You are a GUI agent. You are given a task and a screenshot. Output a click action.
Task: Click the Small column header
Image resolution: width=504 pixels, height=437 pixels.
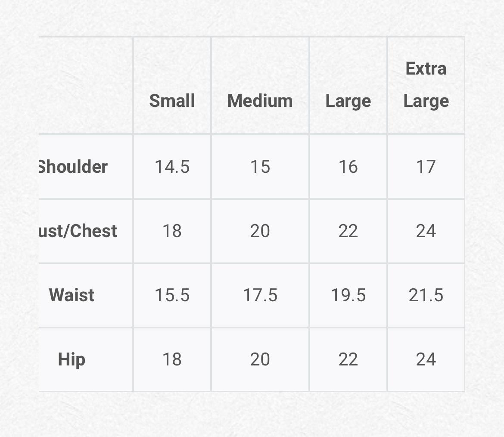pyautogui.click(x=172, y=101)
